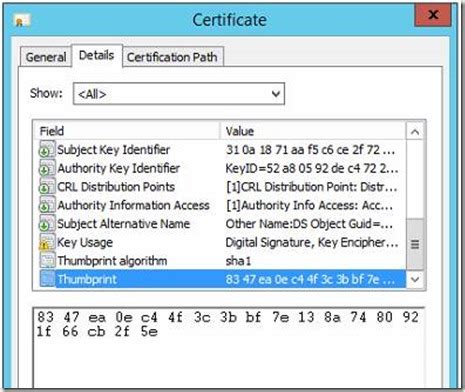Select the Thumbprint algorithm field
The width and height of the screenshot is (465, 392).
point(112,261)
